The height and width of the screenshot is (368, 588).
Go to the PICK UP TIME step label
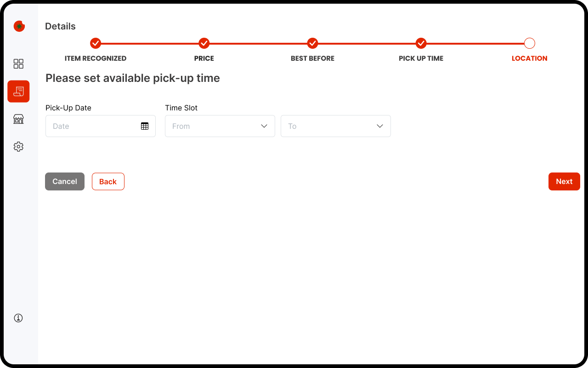point(421,58)
